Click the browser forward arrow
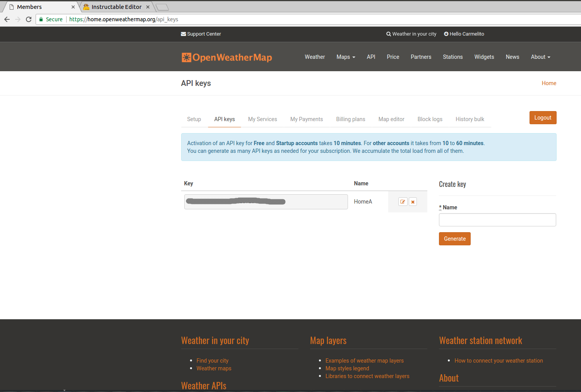581x392 pixels. pyautogui.click(x=18, y=19)
